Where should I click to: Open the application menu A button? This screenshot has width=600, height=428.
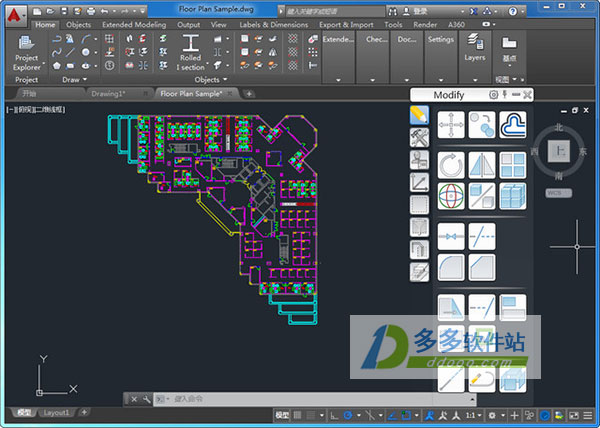(16, 16)
